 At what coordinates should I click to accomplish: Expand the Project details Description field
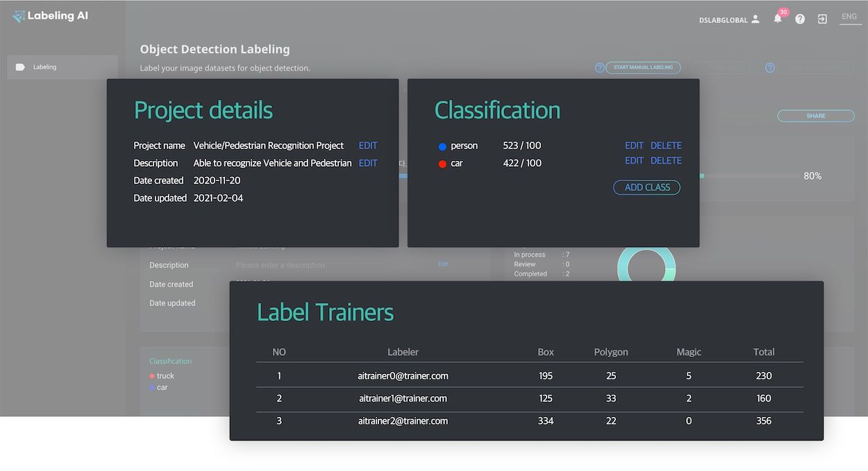tap(367, 162)
